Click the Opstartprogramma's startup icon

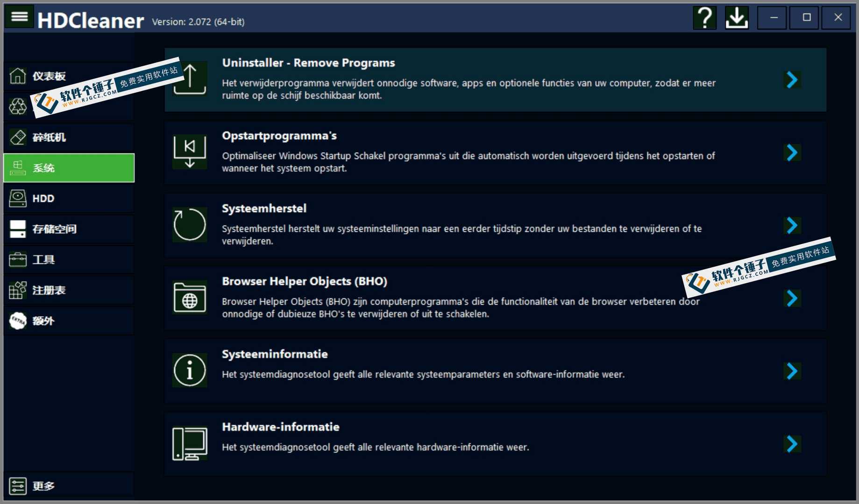190,152
